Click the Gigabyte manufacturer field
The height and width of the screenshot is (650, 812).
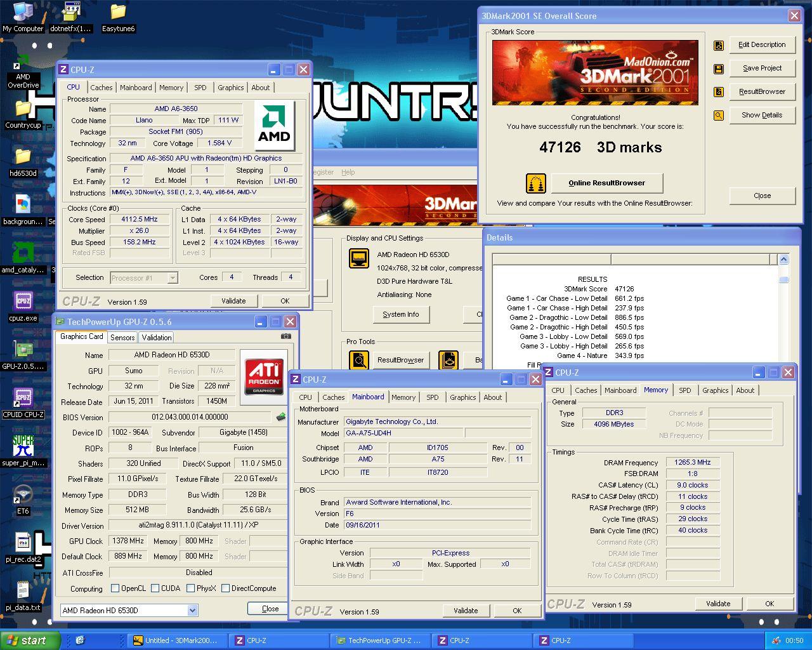click(x=438, y=421)
